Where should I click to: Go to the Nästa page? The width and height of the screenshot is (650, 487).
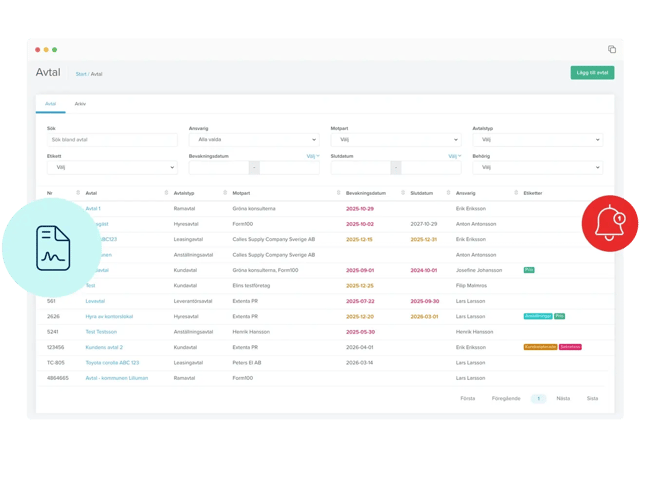(x=563, y=398)
